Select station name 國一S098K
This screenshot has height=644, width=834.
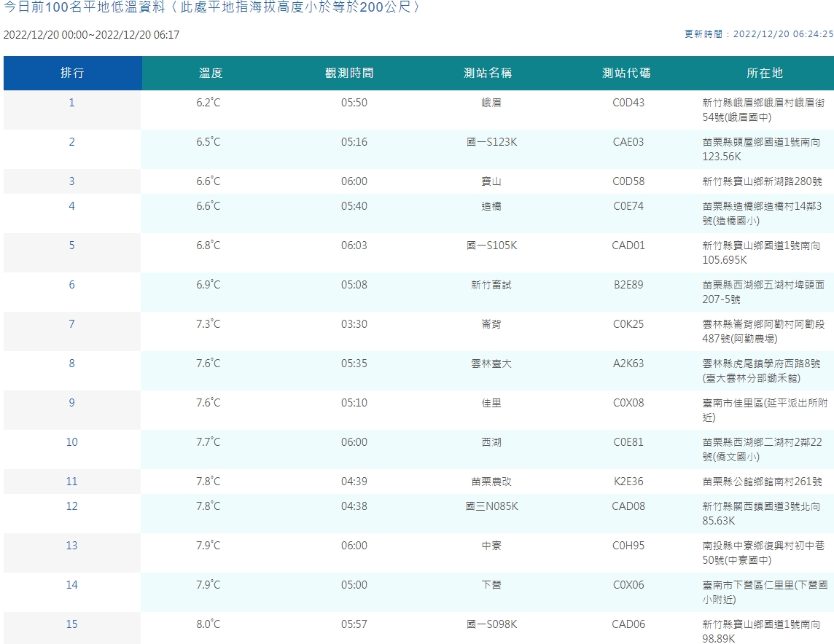pyautogui.click(x=491, y=624)
